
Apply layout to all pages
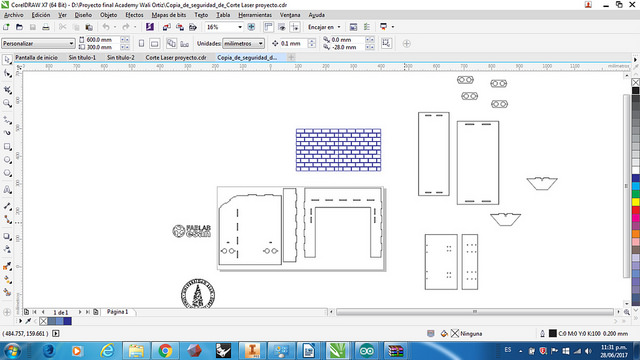171,43
